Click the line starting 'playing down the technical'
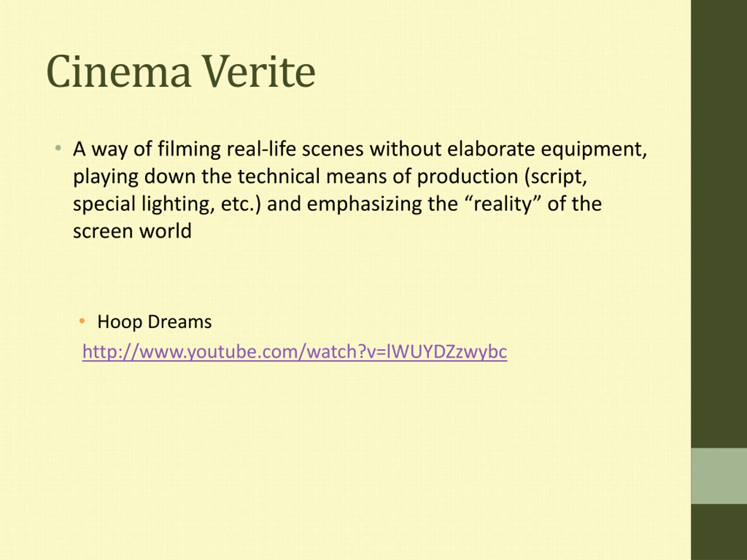 pyautogui.click(x=330, y=176)
